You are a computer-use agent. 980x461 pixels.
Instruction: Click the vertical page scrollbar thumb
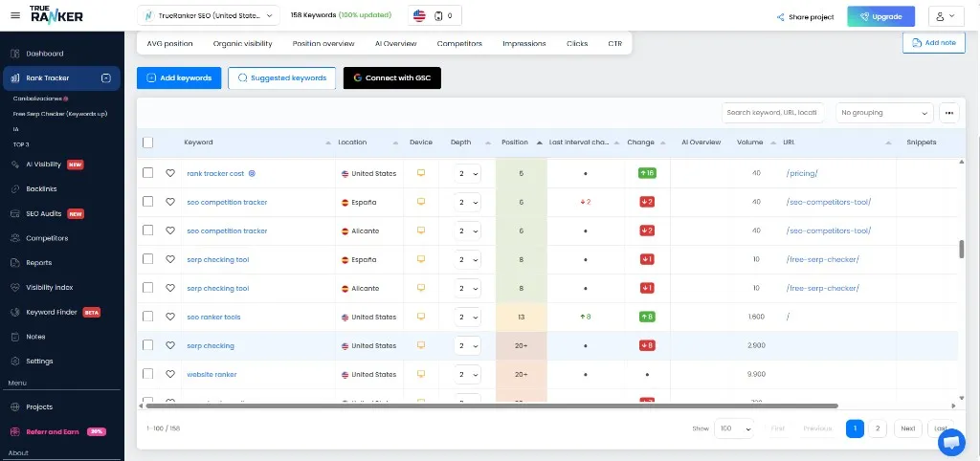[962, 249]
